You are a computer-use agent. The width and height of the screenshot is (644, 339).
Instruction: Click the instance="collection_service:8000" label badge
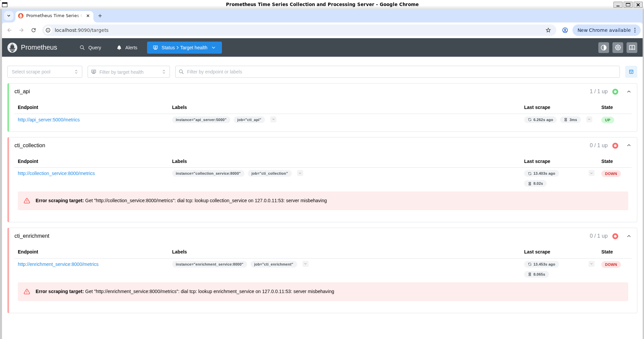[208, 173]
